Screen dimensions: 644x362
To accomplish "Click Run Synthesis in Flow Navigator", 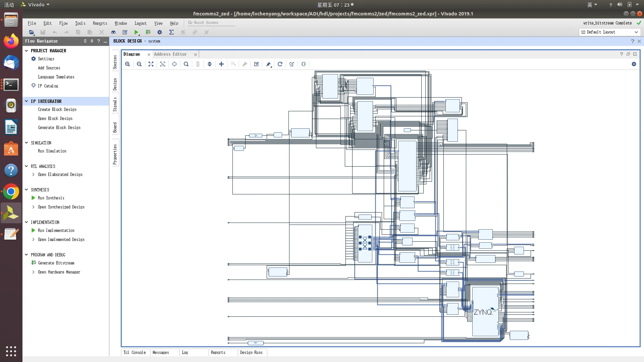I will point(51,198).
